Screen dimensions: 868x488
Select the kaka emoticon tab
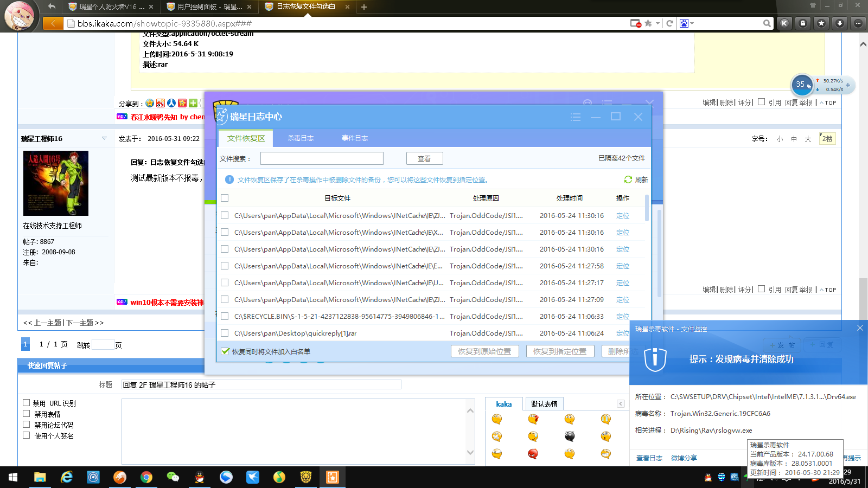[504, 404]
